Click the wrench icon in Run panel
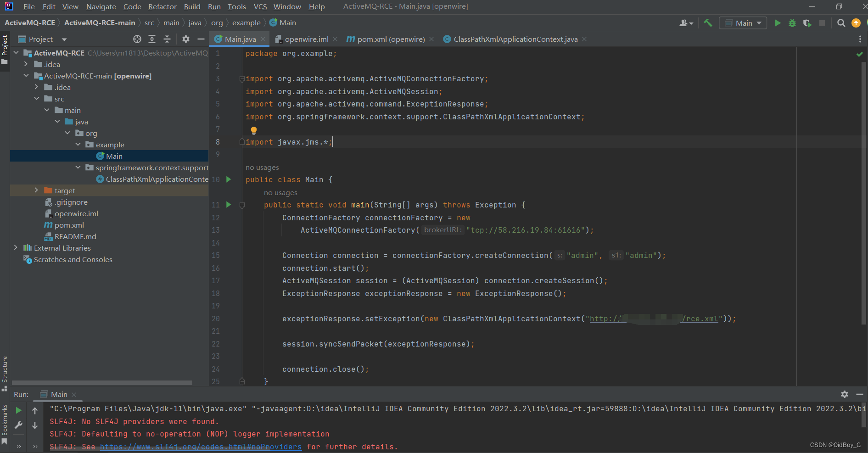This screenshot has width=868, height=453. (x=19, y=425)
